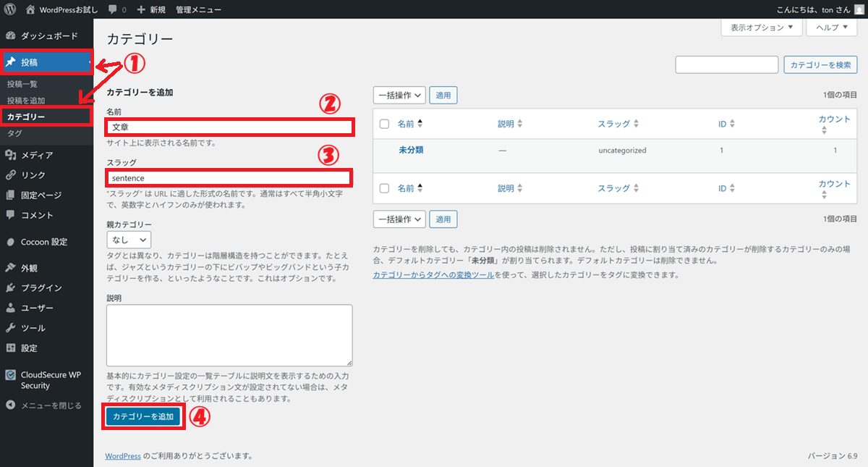Image resolution: width=868 pixels, height=467 pixels.
Task: Click the WordPress logo icon in admin bar
Action: click(9, 9)
